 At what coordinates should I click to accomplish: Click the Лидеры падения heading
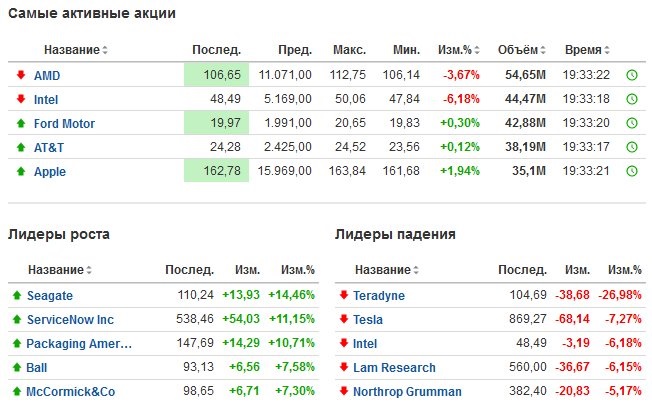click(395, 235)
